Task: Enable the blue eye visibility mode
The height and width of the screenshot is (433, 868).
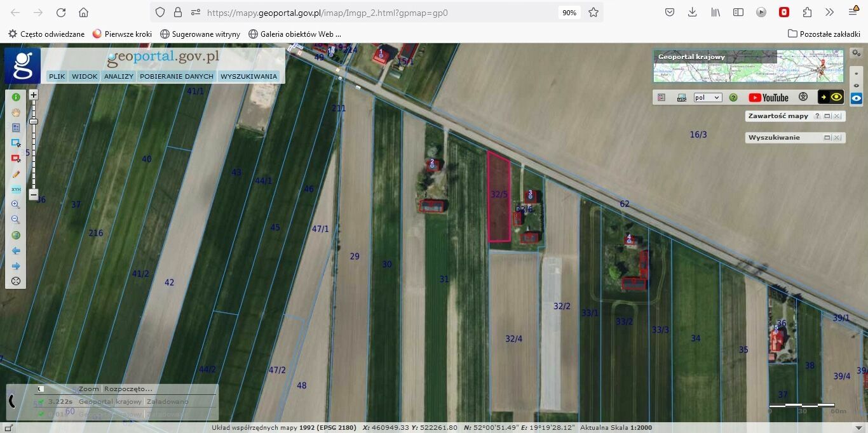Action: [857, 98]
